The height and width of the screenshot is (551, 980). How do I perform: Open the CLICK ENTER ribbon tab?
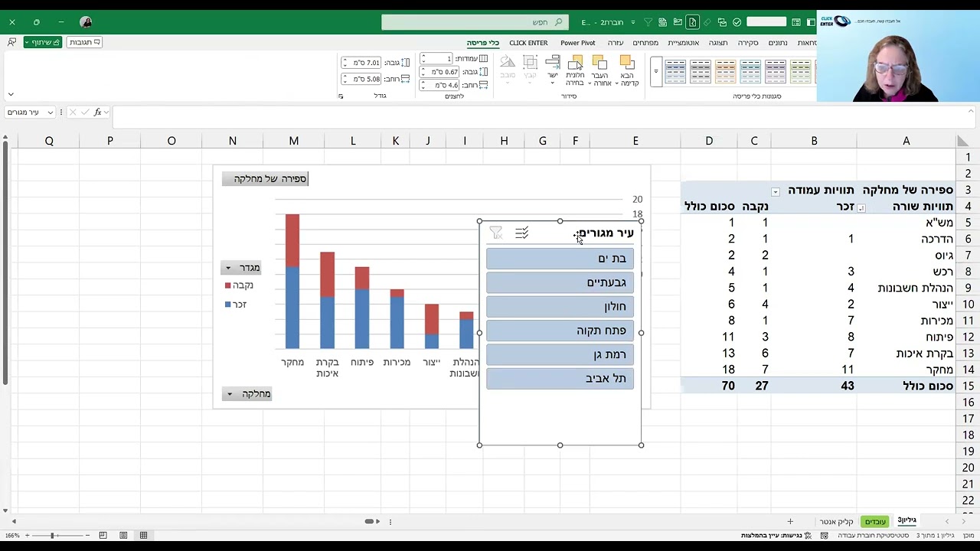pos(528,43)
